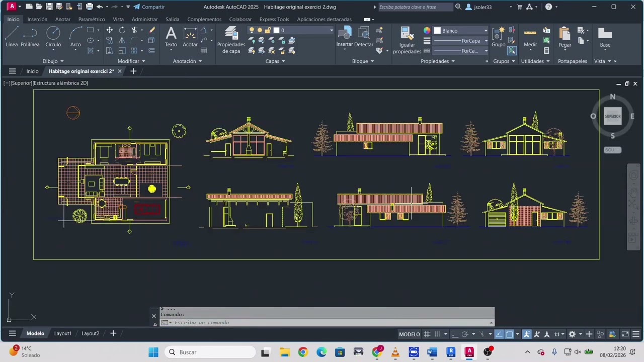Open the Inicio document tab

32,71
